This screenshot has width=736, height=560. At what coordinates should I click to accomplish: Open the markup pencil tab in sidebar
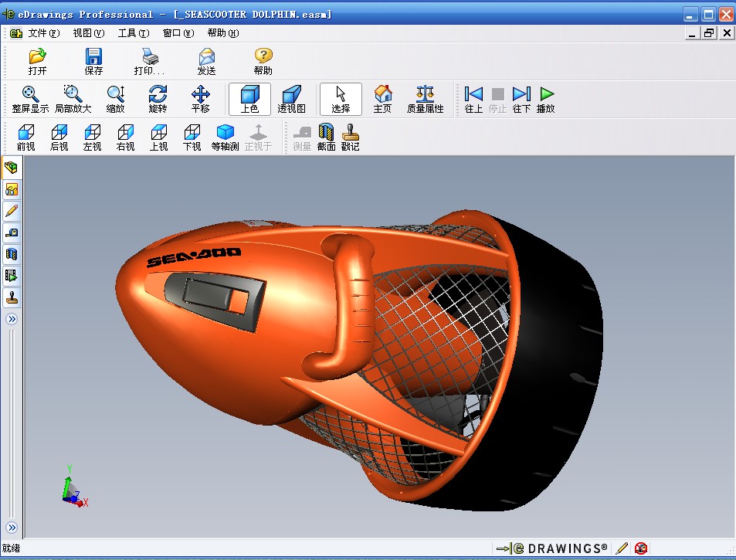(12, 211)
